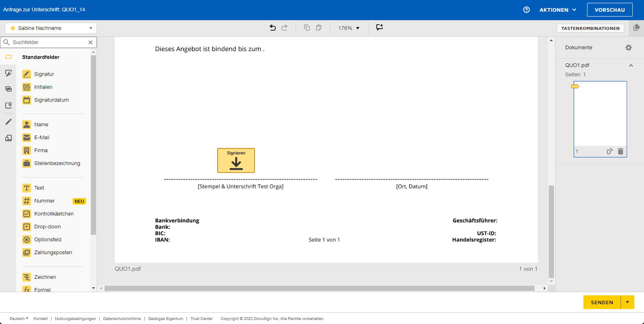
Task: Open the arrow next to SENDEN
Action: [x=627, y=302]
